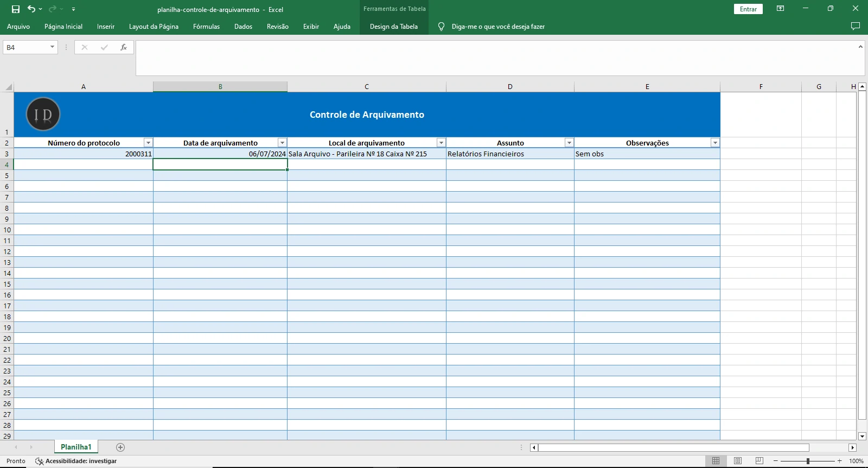The width and height of the screenshot is (868, 468).
Task: Click the lightbulb Tell Me icon
Action: [x=441, y=27]
